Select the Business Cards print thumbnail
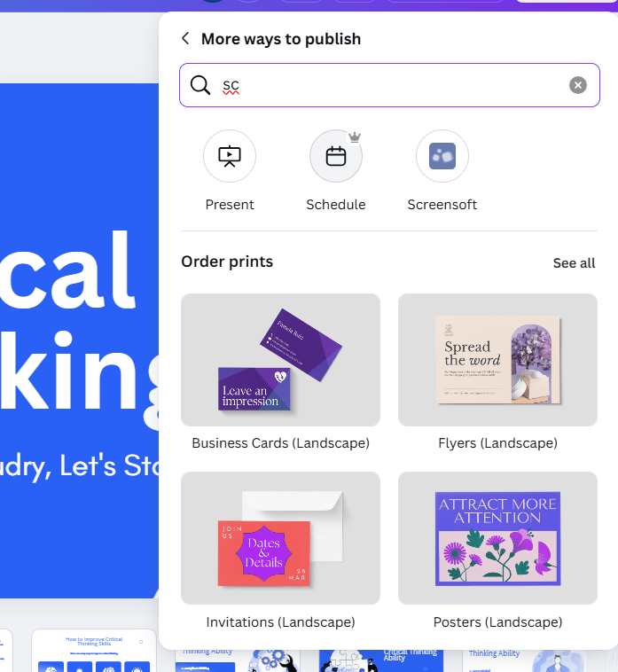 pos(280,360)
